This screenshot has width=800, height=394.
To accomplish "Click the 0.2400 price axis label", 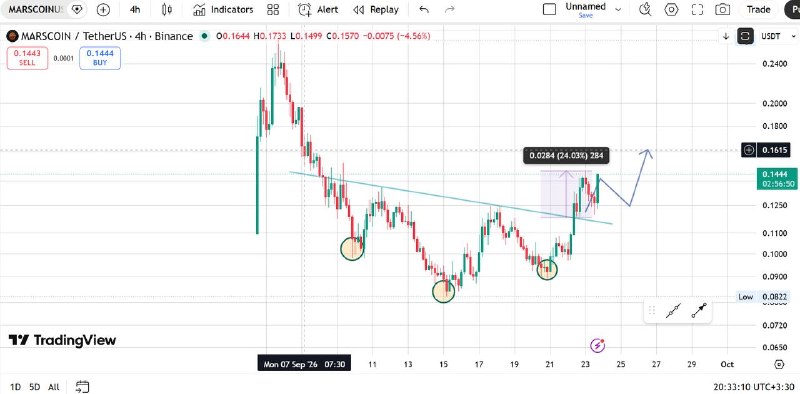I will click(x=774, y=64).
